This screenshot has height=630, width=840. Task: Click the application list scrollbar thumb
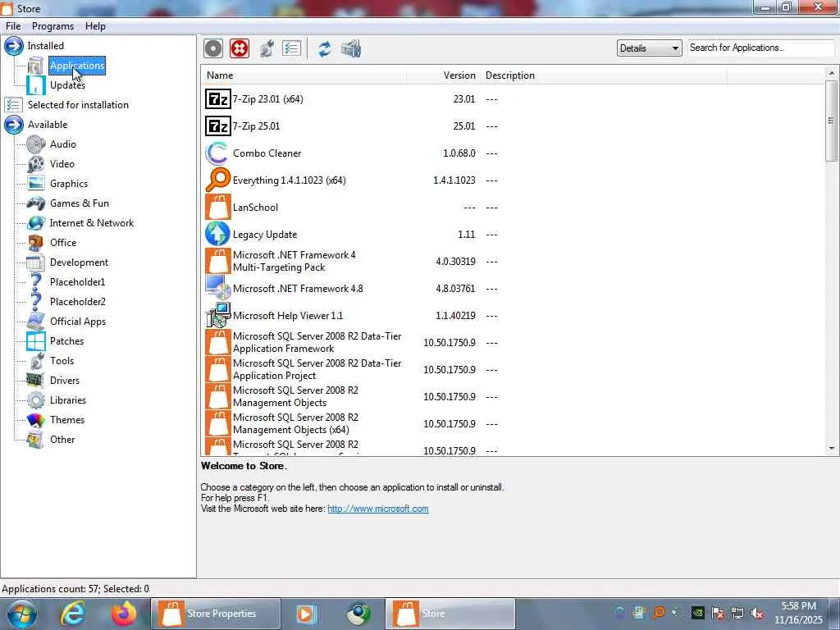point(831,121)
